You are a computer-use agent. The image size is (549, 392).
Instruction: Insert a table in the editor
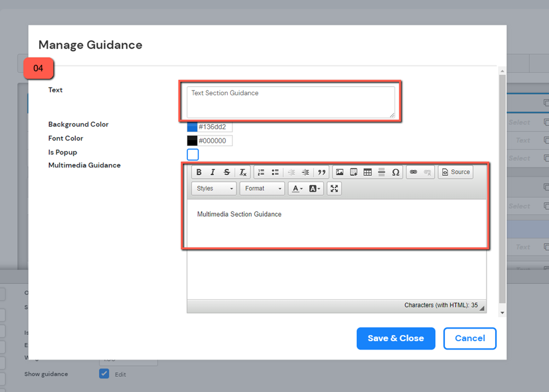pos(367,172)
